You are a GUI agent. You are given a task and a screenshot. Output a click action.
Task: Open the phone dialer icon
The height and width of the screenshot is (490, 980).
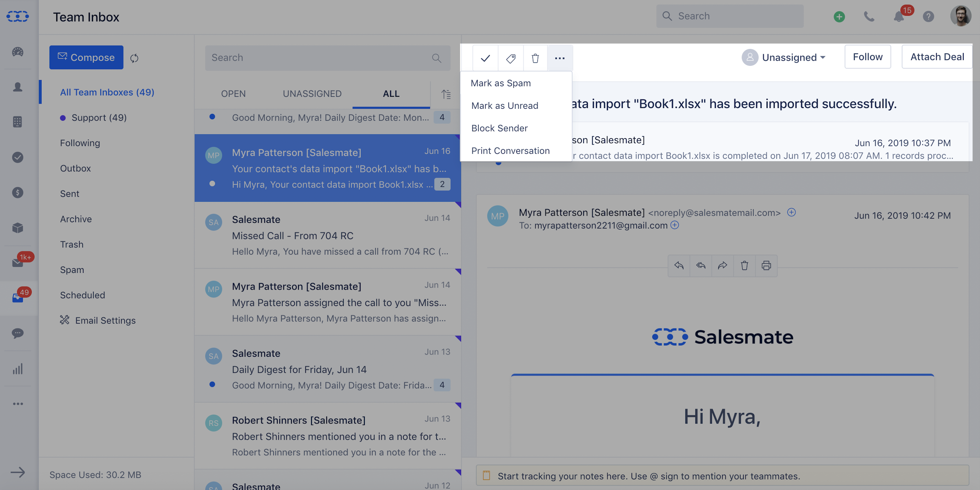click(869, 16)
